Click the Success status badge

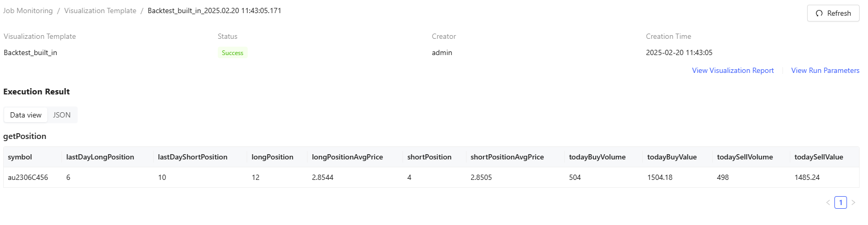point(232,53)
